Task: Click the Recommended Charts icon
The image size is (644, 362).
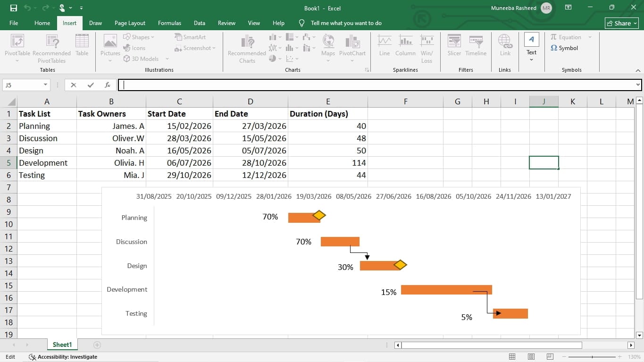Action: pyautogui.click(x=247, y=41)
